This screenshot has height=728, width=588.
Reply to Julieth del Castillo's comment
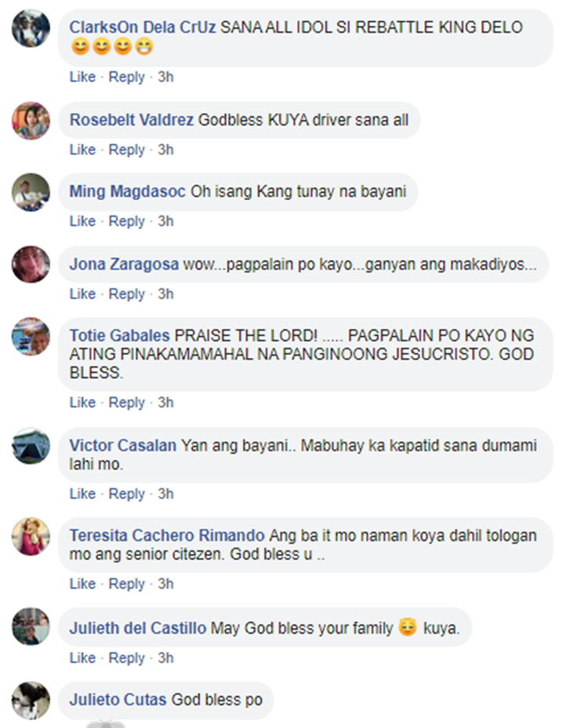click(126, 658)
